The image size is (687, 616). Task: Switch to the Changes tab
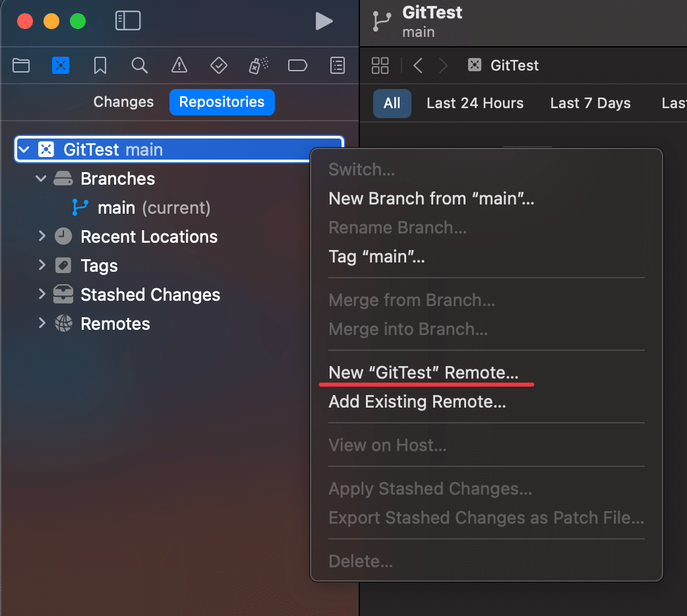[123, 102]
